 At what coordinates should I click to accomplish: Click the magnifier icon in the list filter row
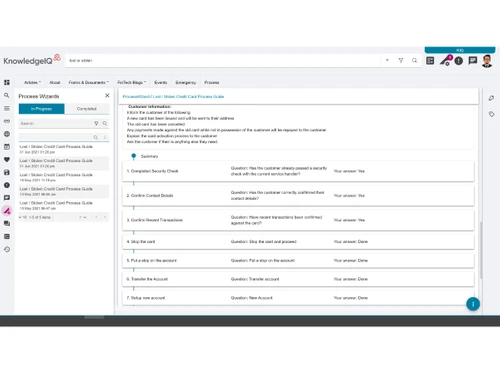point(96,137)
